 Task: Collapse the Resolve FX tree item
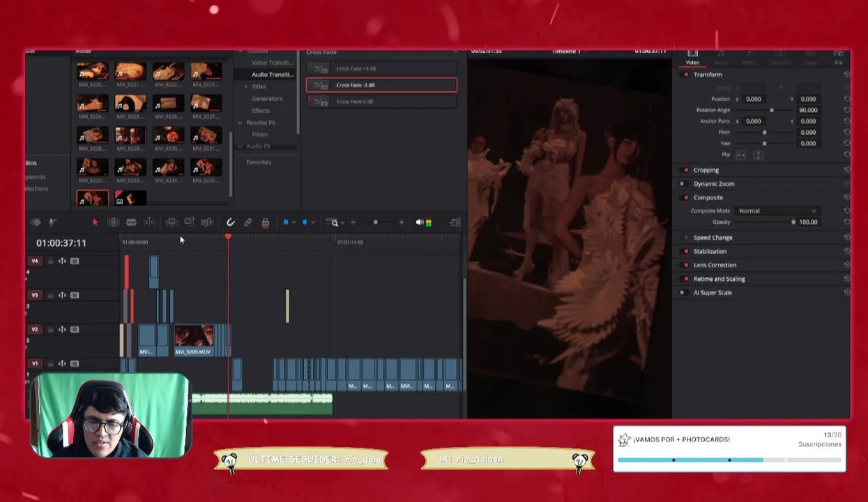point(241,123)
